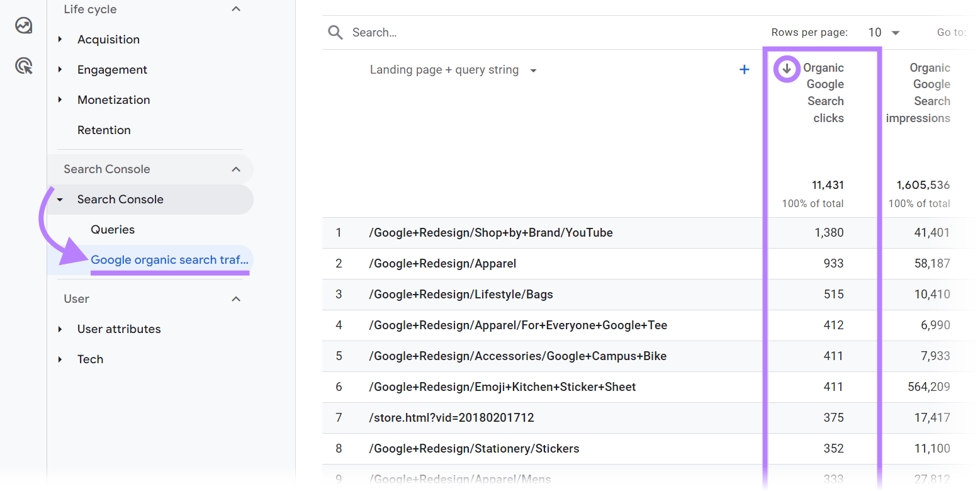
Task: Click row /Google+Redesign/Apparel
Action: 442,264
